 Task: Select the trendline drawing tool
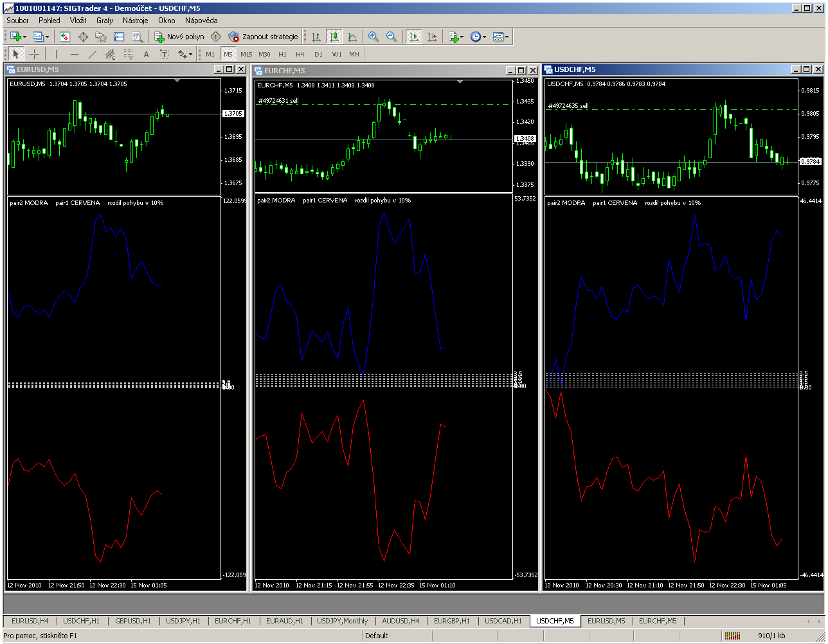(92, 54)
